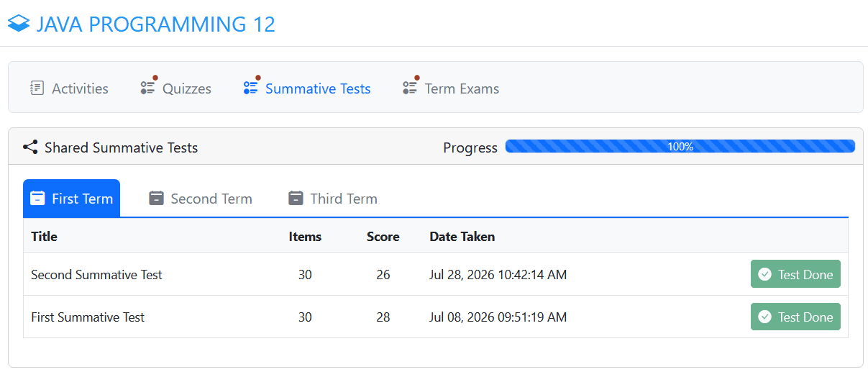Switch to the Second Term tab
868x372 pixels.
[x=201, y=199]
